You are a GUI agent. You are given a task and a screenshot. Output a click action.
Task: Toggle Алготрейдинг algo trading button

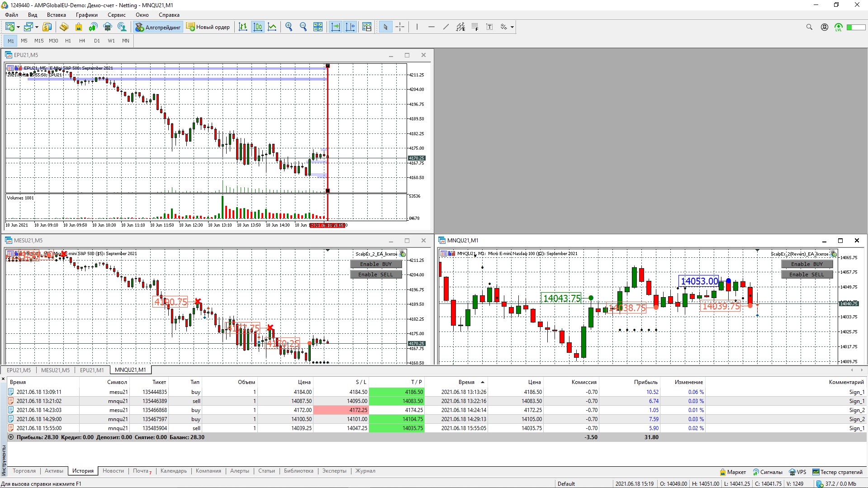[158, 27]
